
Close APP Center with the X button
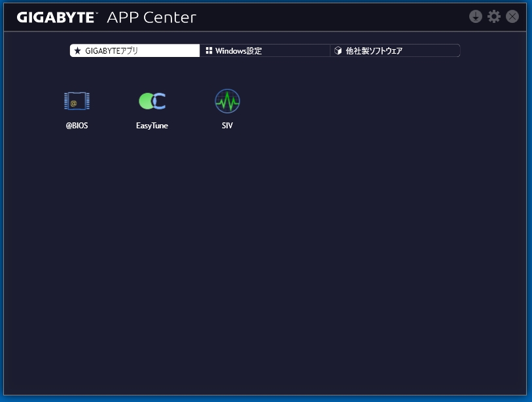pyautogui.click(x=512, y=16)
